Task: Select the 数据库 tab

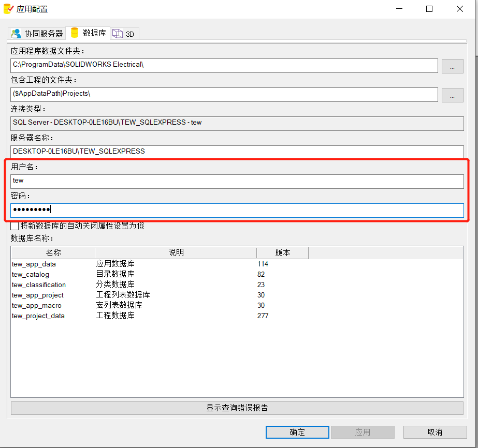Action: click(x=88, y=33)
